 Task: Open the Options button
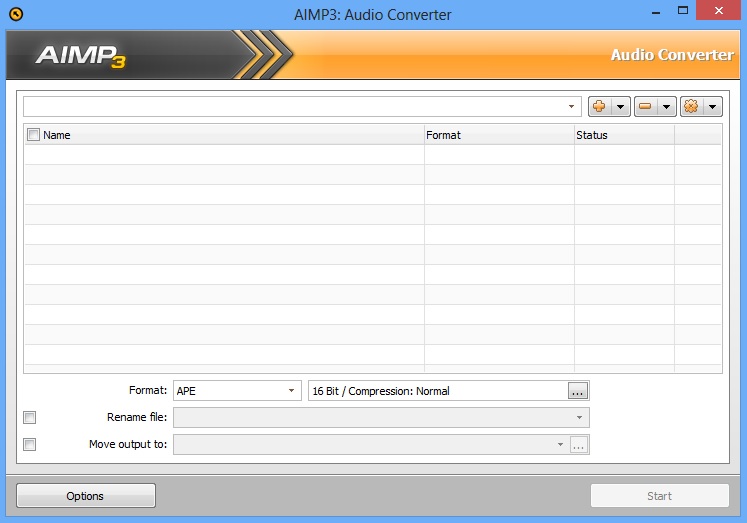(x=86, y=496)
